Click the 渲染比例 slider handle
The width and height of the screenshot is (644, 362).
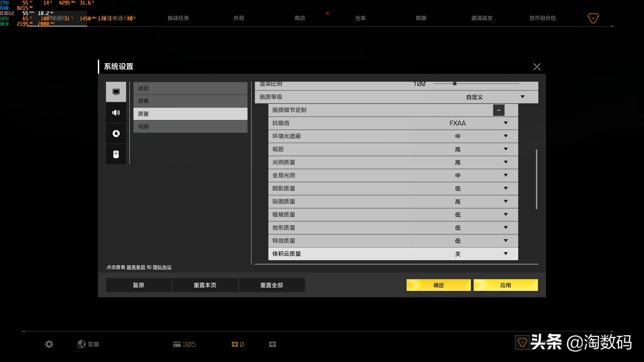point(455,83)
